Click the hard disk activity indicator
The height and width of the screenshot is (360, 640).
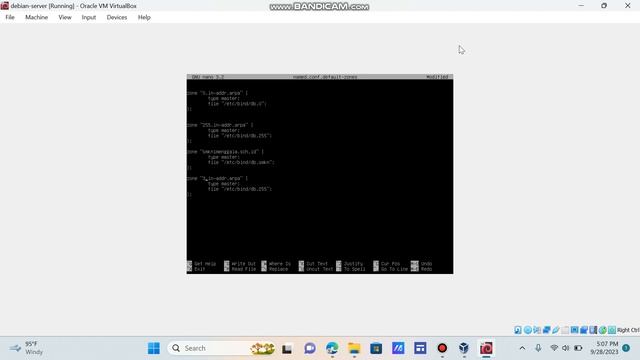point(518,330)
